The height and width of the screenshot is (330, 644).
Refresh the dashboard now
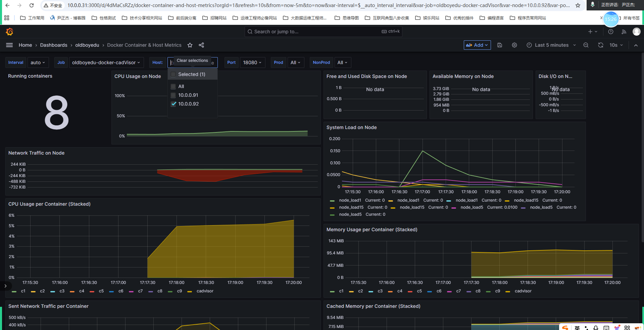pyautogui.click(x=601, y=45)
